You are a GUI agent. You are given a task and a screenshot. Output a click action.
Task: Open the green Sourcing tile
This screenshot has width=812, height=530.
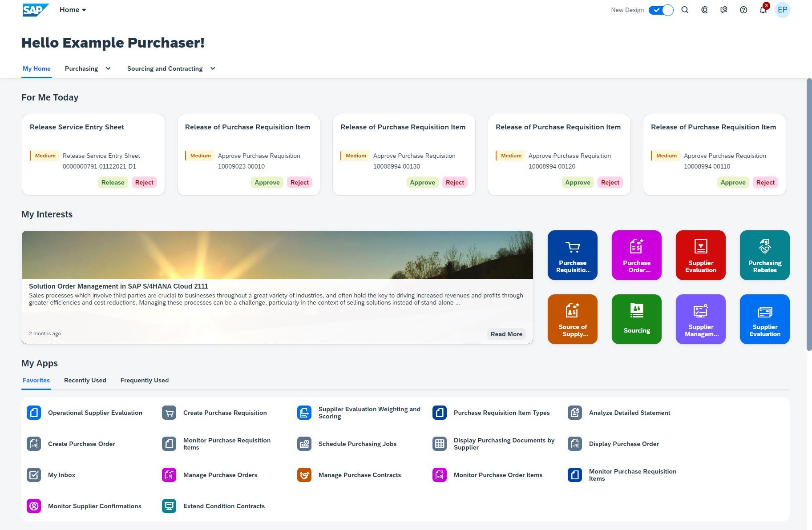pyautogui.click(x=637, y=319)
